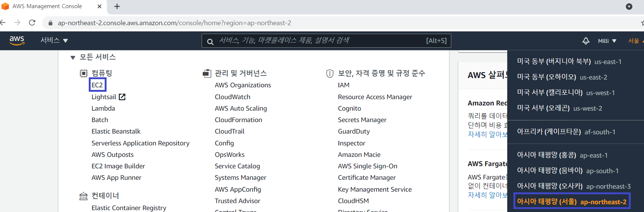Open OpsWorks service
644x212 pixels.
coord(230,155)
